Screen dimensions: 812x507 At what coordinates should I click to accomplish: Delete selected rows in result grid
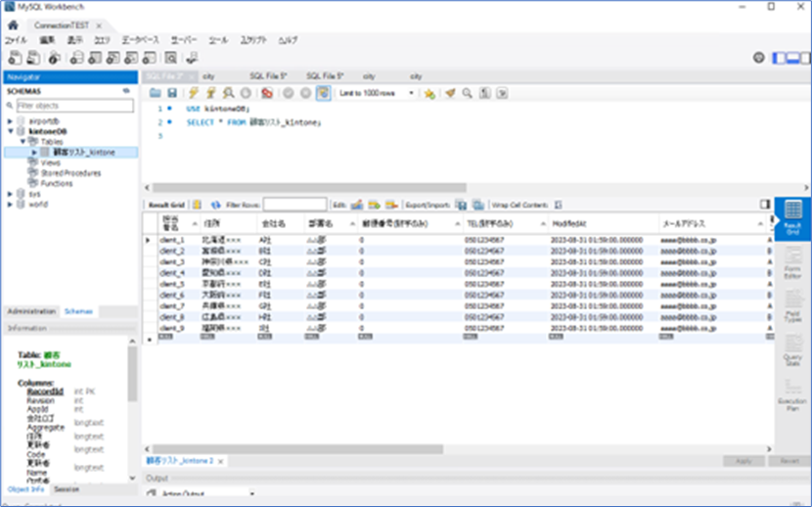coord(391,206)
